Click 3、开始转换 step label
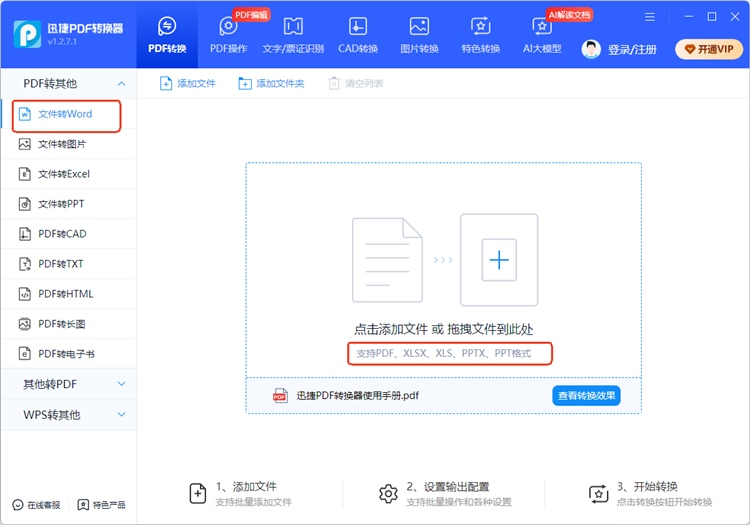 tap(647, 487)
